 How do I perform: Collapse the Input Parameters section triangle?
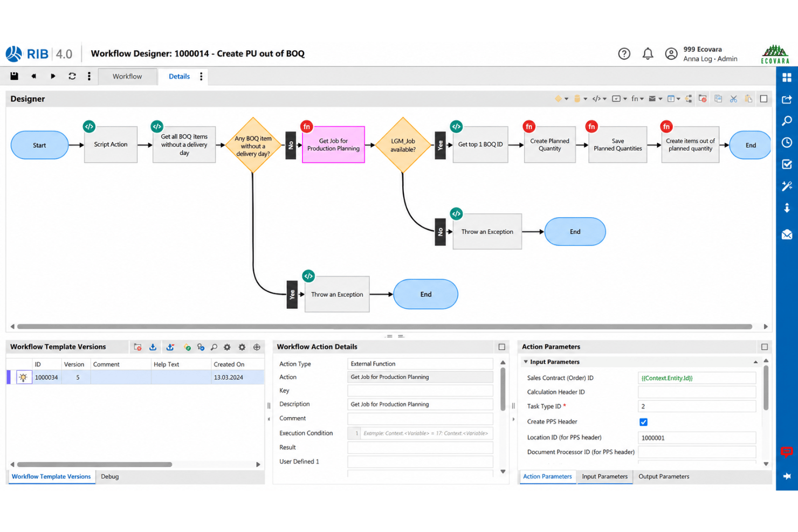526,362
